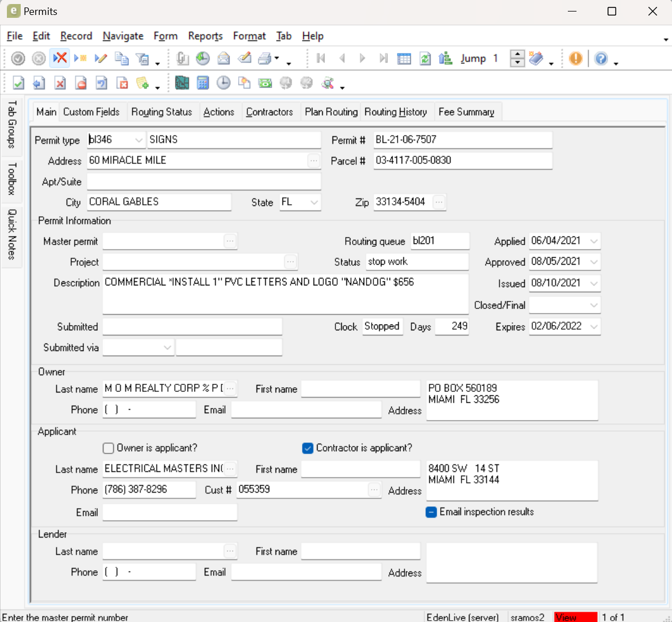Open the Expires date dropdown
The height and width of the screenshot is (622, 672).
pos(594,326)
